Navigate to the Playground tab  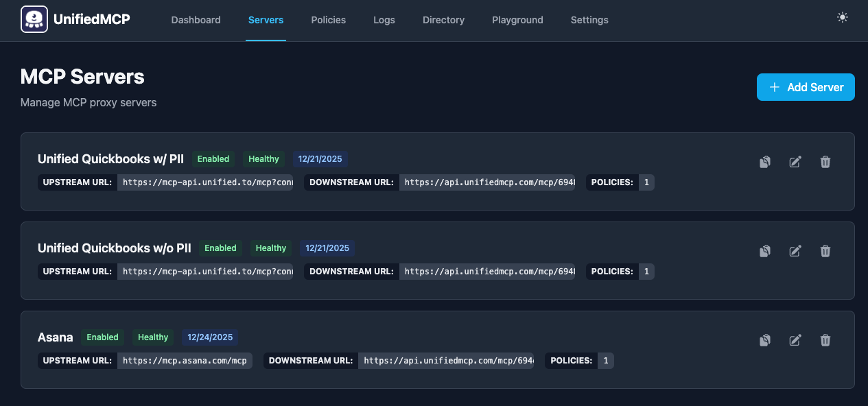(517, 20)
